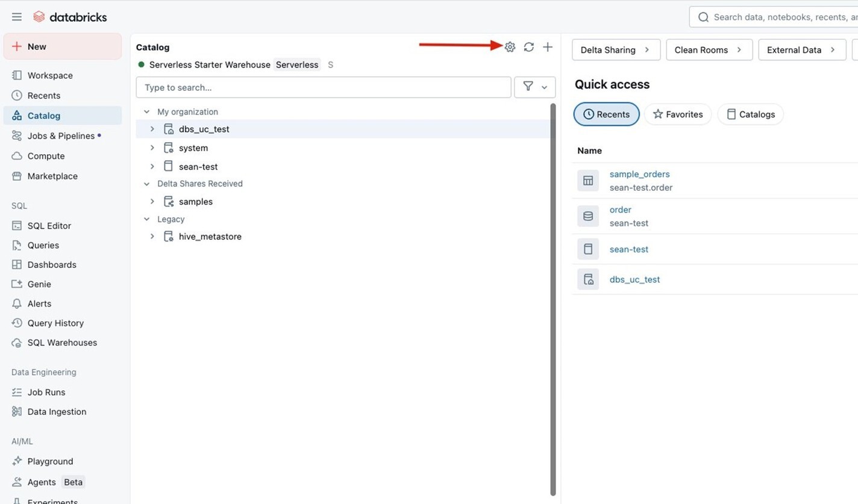Expand the hive_metastore tree node

152,237
